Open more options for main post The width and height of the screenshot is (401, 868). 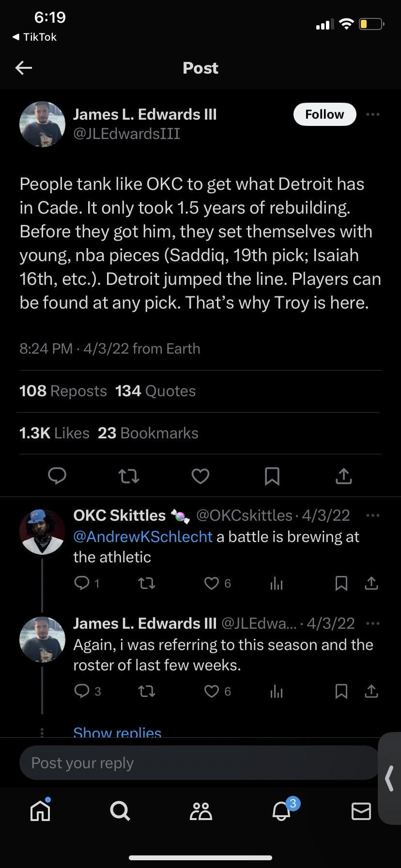point(373,114)
